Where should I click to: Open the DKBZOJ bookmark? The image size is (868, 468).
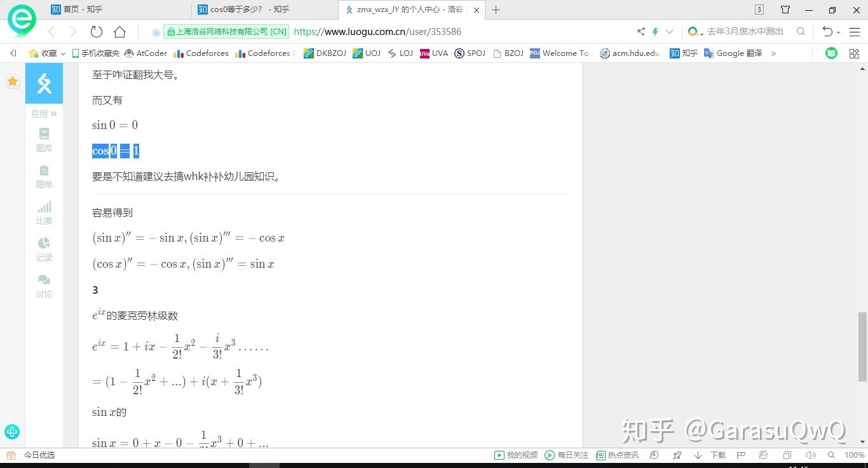pyautogui.click(x=325, y=53)
